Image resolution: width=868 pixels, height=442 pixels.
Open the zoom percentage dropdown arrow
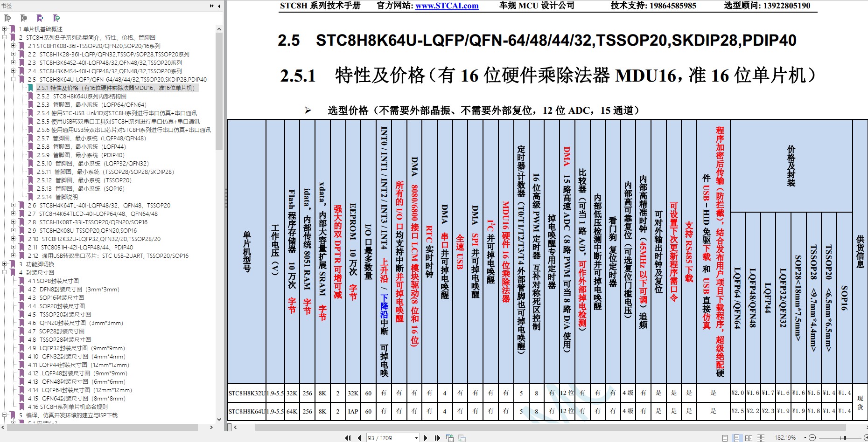[805, 438]
